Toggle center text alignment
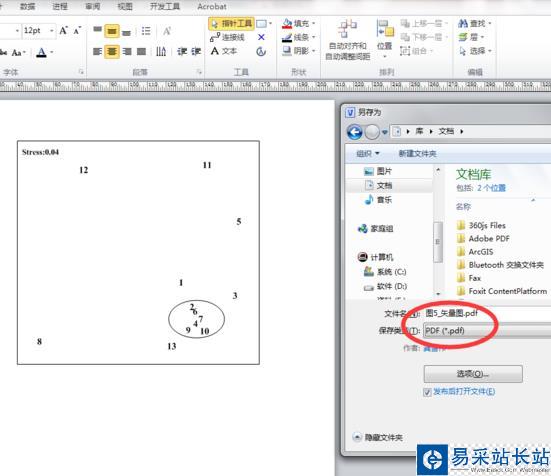The image size is (551, 476). (x=112, y=52)
